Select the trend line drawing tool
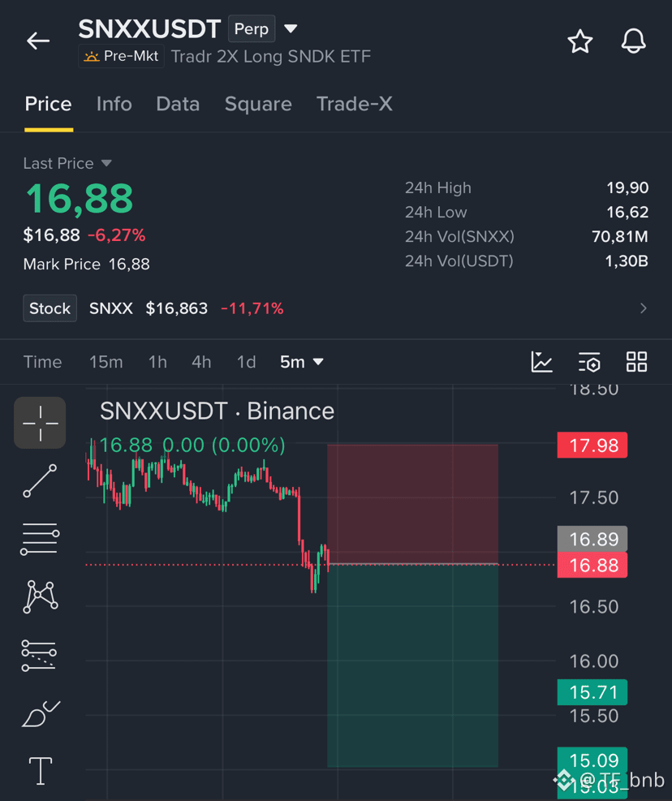This screenshot has width=672, height=801. click(40, 480)
